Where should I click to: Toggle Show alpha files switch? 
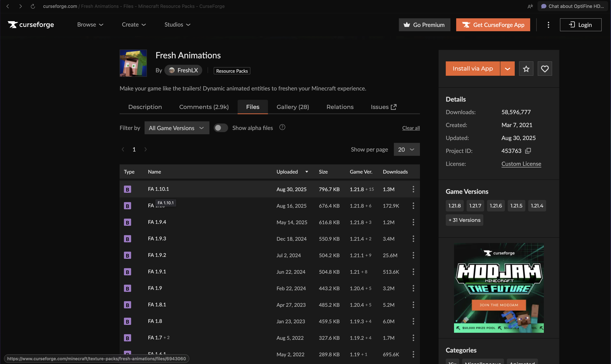[220, 128]
